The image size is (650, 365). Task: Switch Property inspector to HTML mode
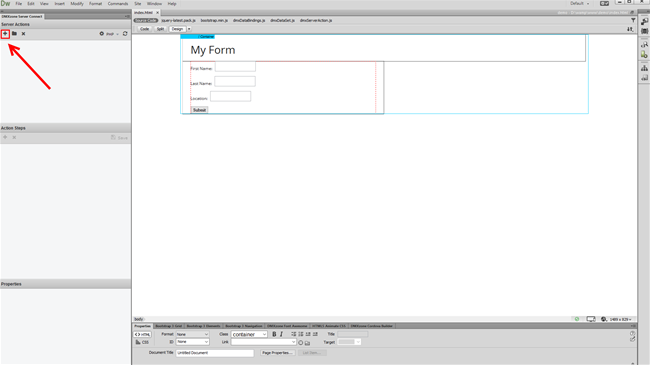[143, 334]
